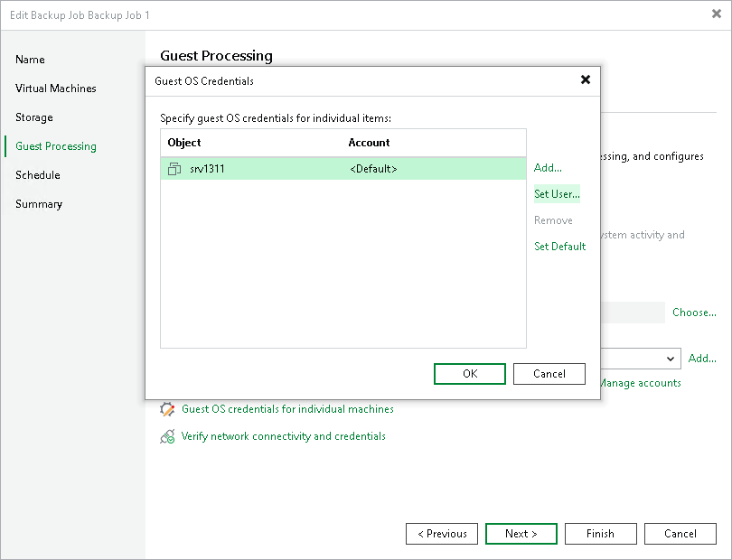
Task: Finish the backup job wizard
Action: pos(600,534)
